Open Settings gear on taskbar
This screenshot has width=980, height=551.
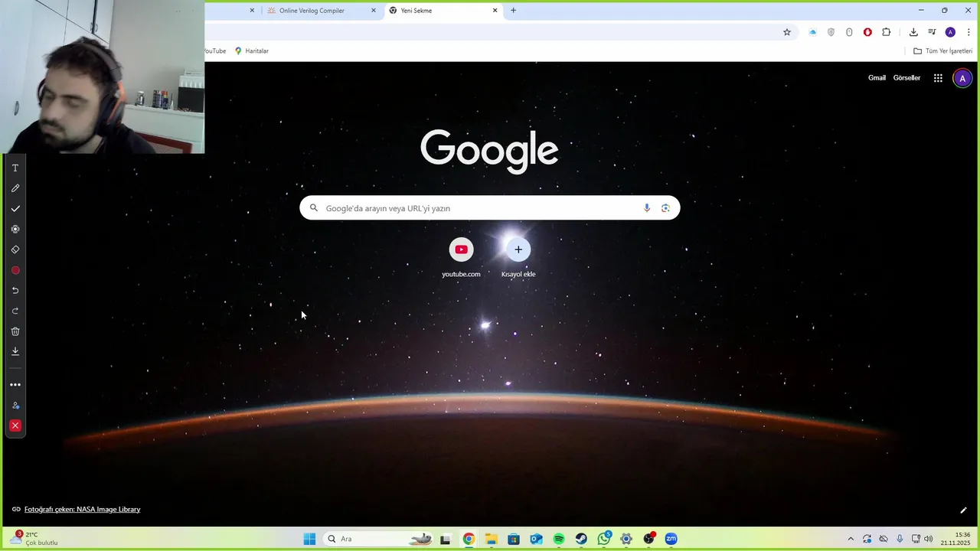(626, 539)
